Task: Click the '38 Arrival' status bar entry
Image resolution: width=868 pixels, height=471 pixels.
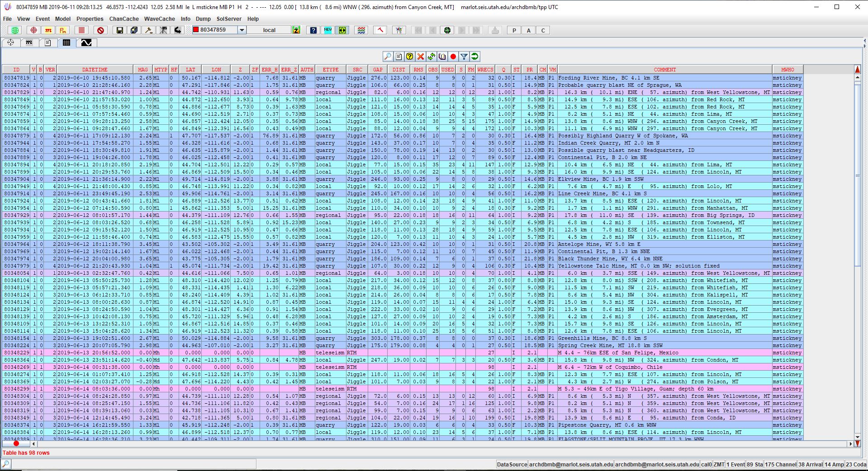Action: point(811,464)
